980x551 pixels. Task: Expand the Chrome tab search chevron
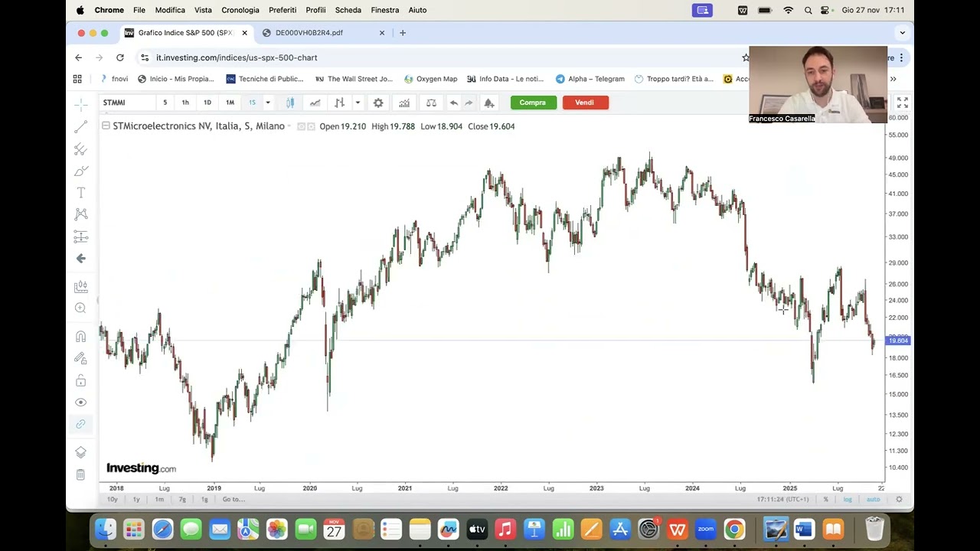(x=902, y=33)
